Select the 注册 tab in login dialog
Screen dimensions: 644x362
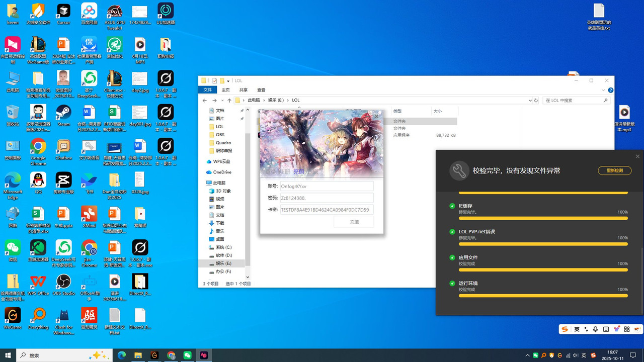tap(285, 171)
